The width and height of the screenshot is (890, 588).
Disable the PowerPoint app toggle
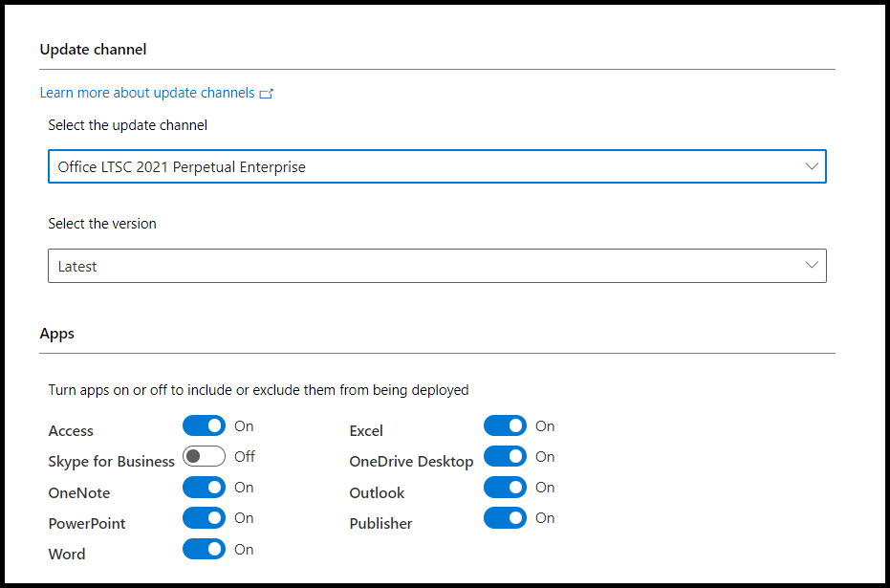click(204, 517)
